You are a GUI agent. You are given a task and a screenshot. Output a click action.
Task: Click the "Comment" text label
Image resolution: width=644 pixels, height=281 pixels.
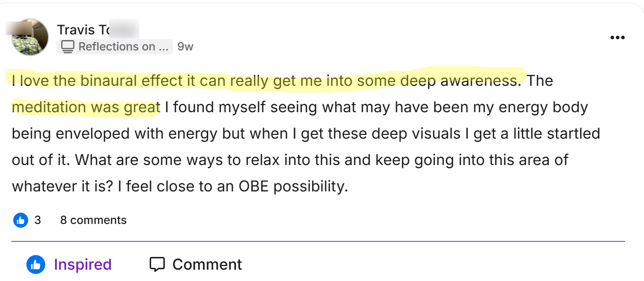click(x=207, y=264)
